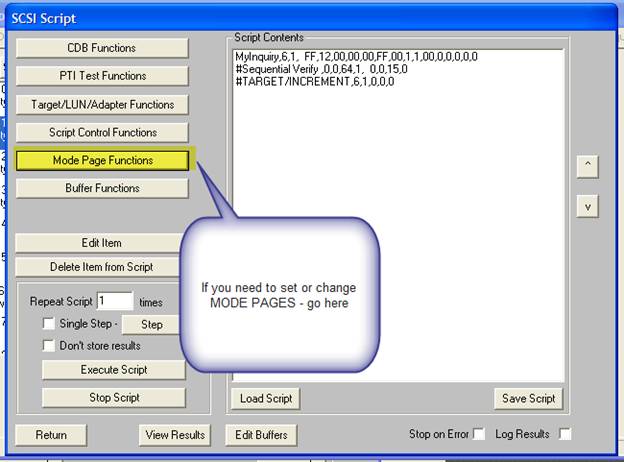Toggle the Log Results checkbox
This screenshot has width=624, height=462.
click(565, 434)
